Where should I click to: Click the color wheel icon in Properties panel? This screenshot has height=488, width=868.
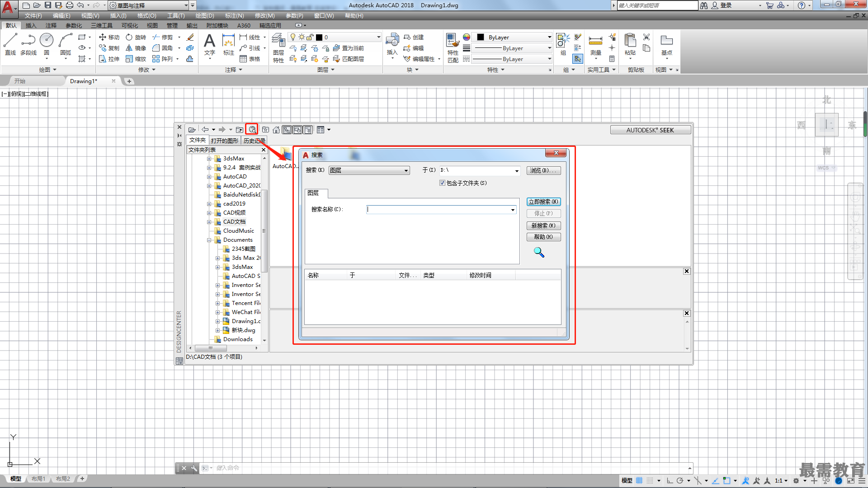pyautogui.click(x=467, y=37)
